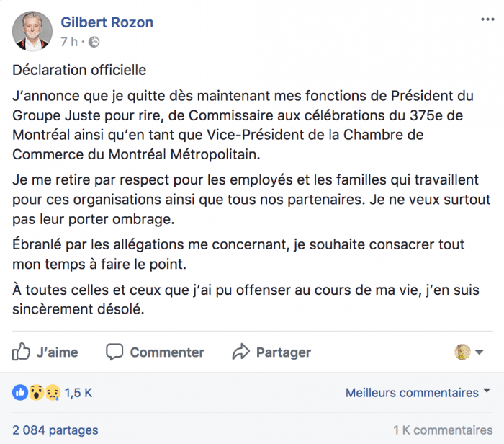Click the small avatar in action bar
The width and height of the screenshot is (504, 444).
(463, 352)
